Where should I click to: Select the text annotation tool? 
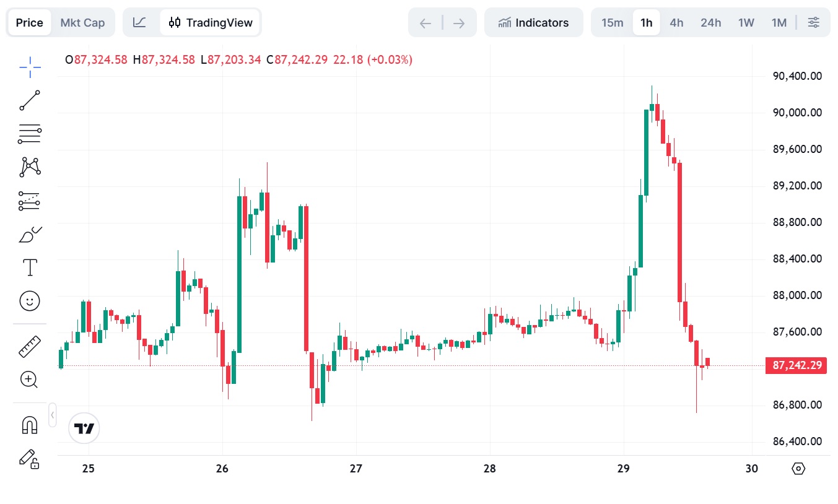29,267
